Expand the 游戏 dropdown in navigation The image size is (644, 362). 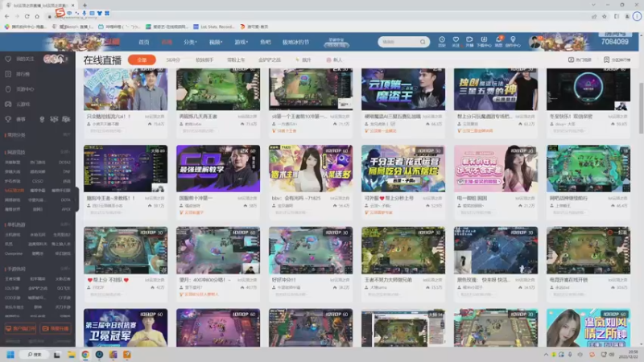click(x=241, y=43)
